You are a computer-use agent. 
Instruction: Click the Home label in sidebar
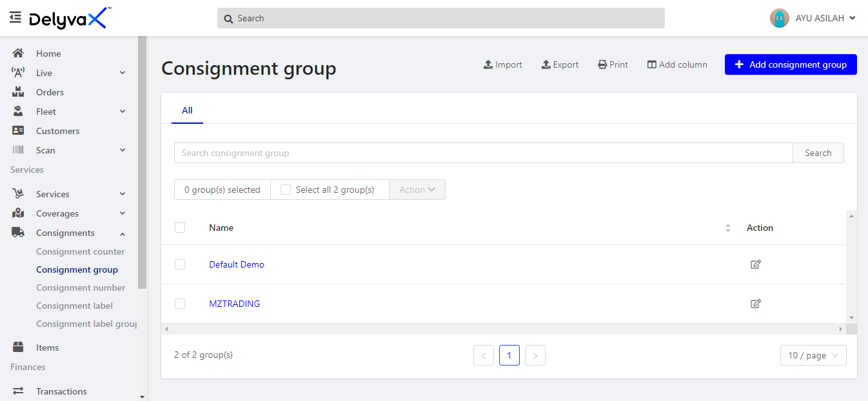(x=48, y=54)
